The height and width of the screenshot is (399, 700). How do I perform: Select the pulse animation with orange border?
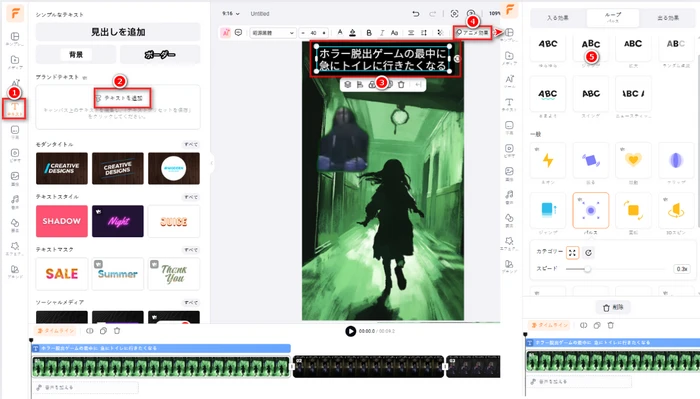590,210
